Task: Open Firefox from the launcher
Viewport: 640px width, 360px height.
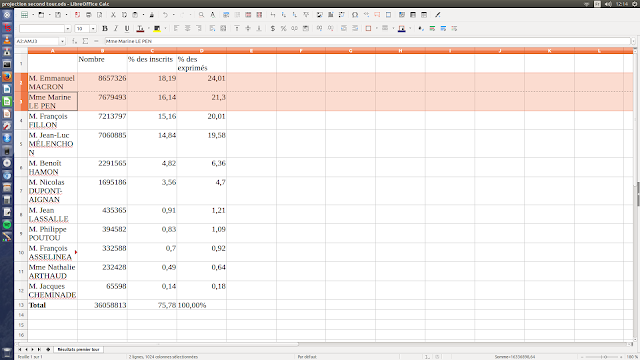Action: (7, 76)
